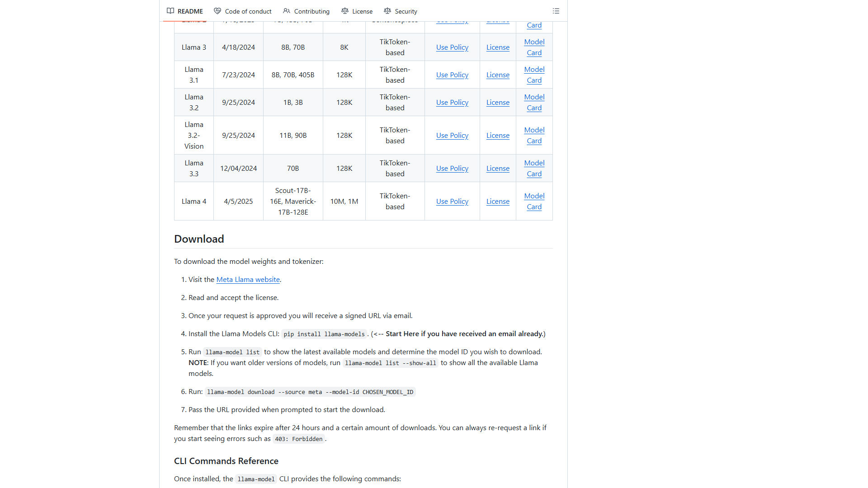Open Use Policy for Llama 4
This screenshot has width=868, height=488.
(452, 201)
